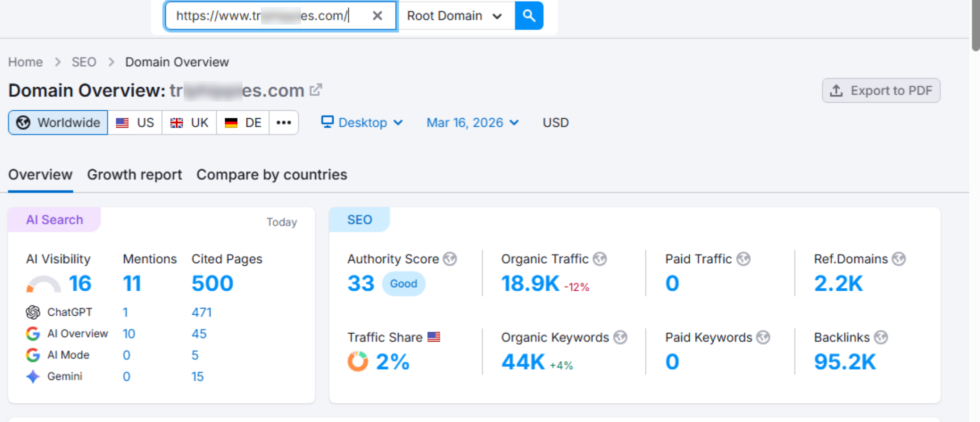This screenshot has width=980, height=422.
Task: Open the Authority Score info tooltip icon
Action: [x=451, y=259]
